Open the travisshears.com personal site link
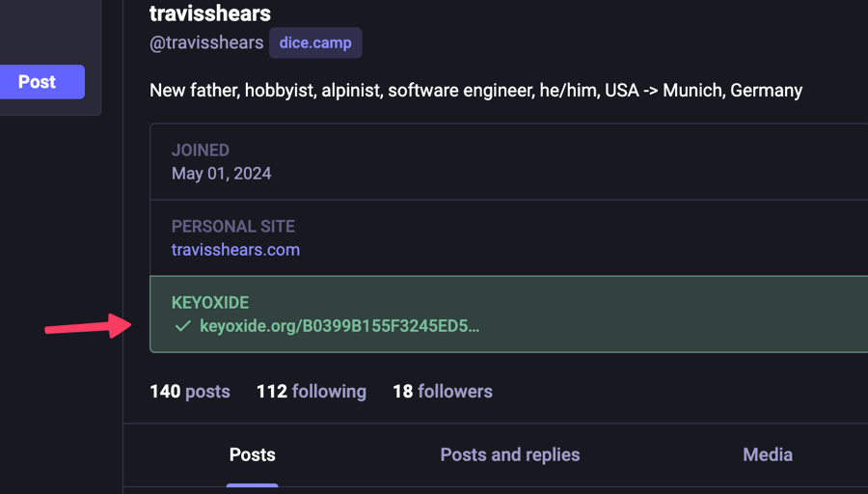Image resolution: width=868 pixels, height=494 pixels. tap(236, 250)
